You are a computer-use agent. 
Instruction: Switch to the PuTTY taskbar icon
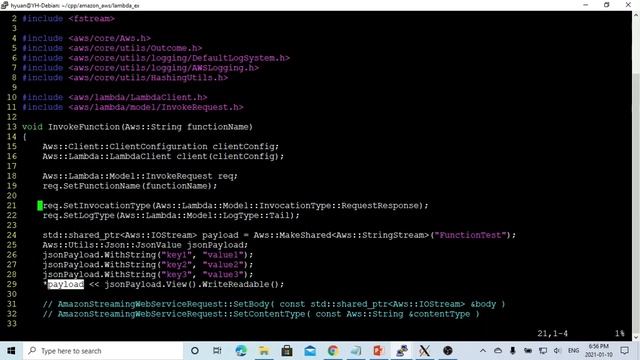pyautogui.click(x=402, y=351)
